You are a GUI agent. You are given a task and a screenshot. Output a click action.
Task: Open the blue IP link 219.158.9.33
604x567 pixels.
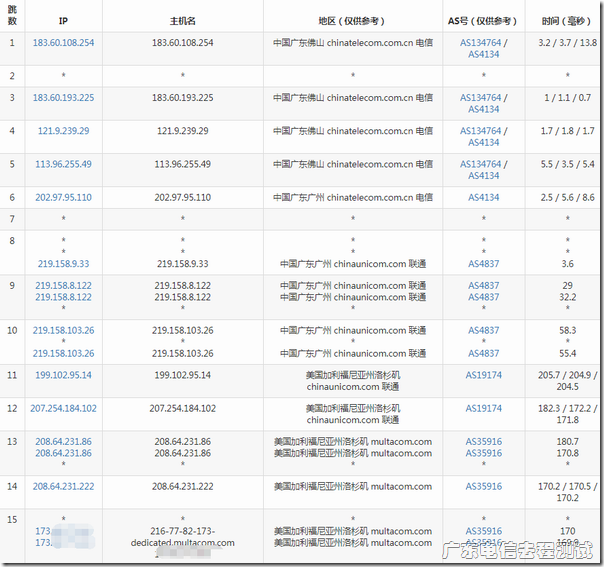(64, 264)
